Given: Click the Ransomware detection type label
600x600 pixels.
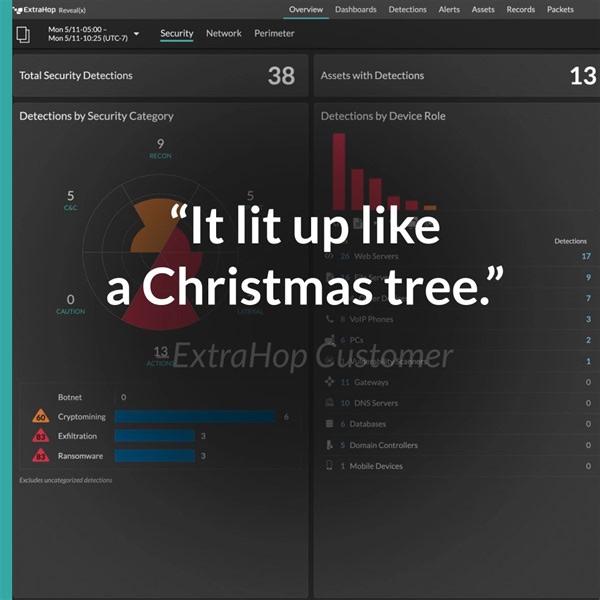Looking at the screenshot, I should pos(80,456).
